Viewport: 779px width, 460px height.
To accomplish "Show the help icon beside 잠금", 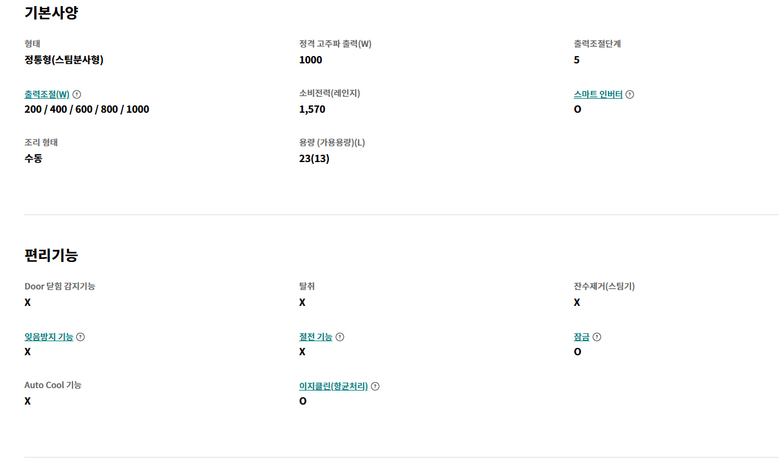I will tap(597, 337).
